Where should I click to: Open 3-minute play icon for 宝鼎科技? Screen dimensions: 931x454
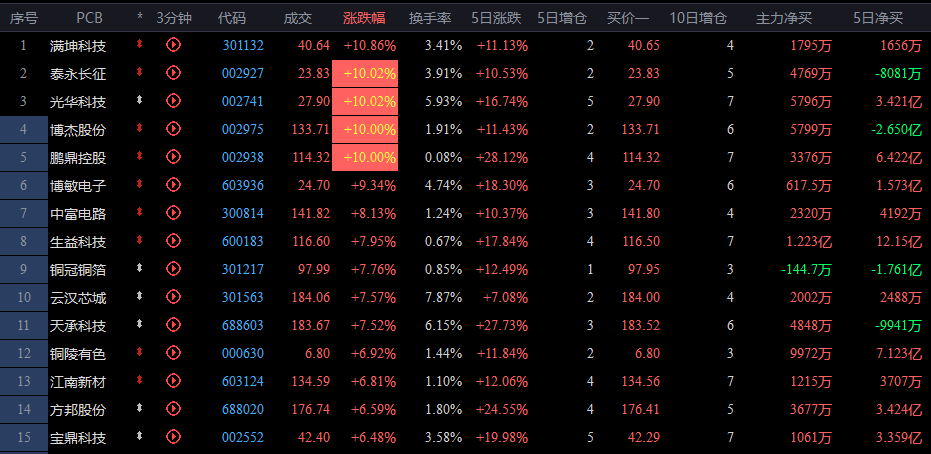coord(173,437)
